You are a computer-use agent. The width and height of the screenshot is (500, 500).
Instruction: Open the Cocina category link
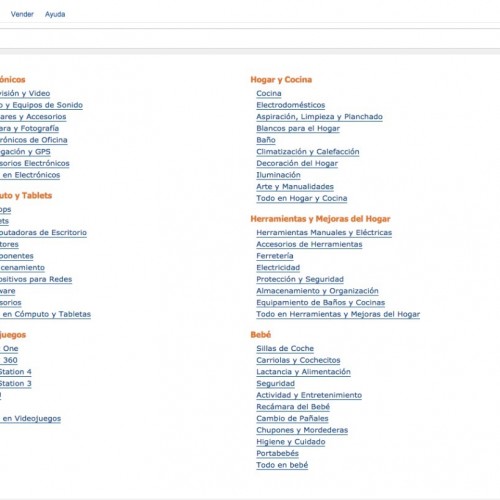click(x=269, y=93)
